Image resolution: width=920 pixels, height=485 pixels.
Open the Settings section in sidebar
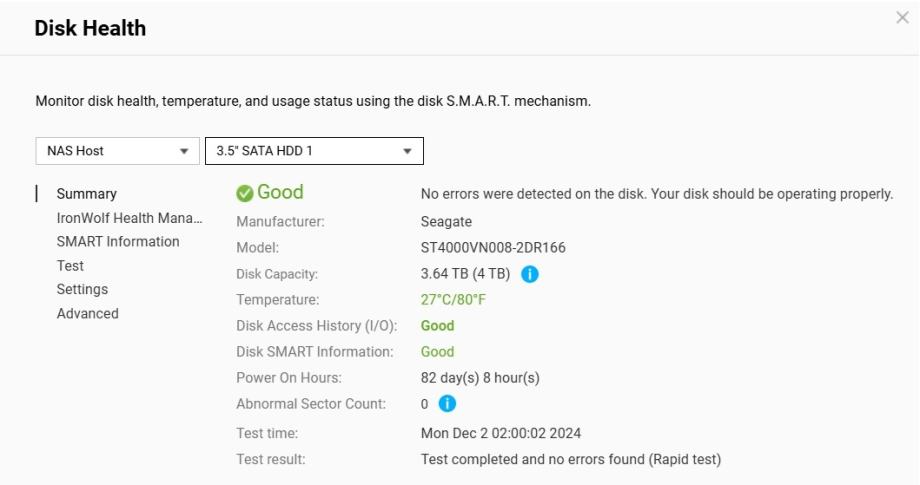click(82, 290)
